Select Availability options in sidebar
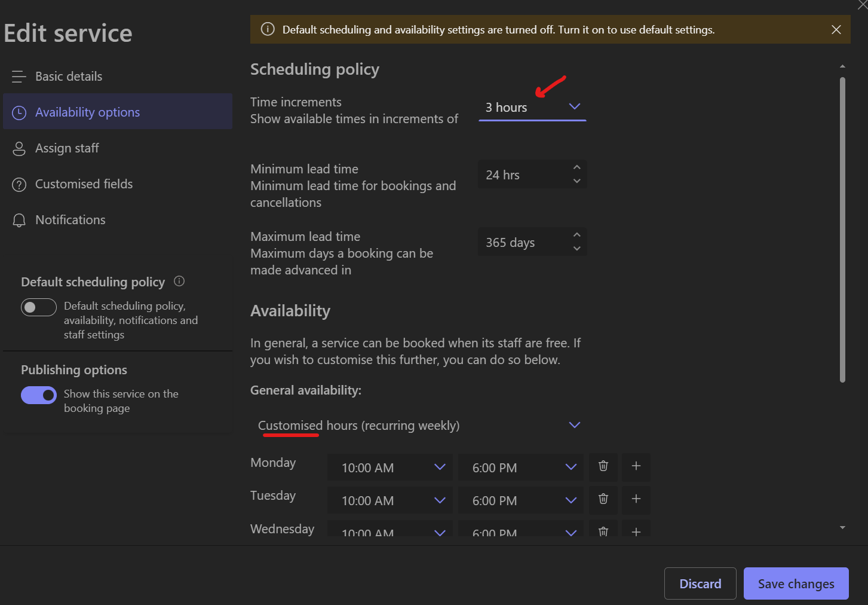The width and height of the screenshot is (868, 605). click(x=118, y=112)
